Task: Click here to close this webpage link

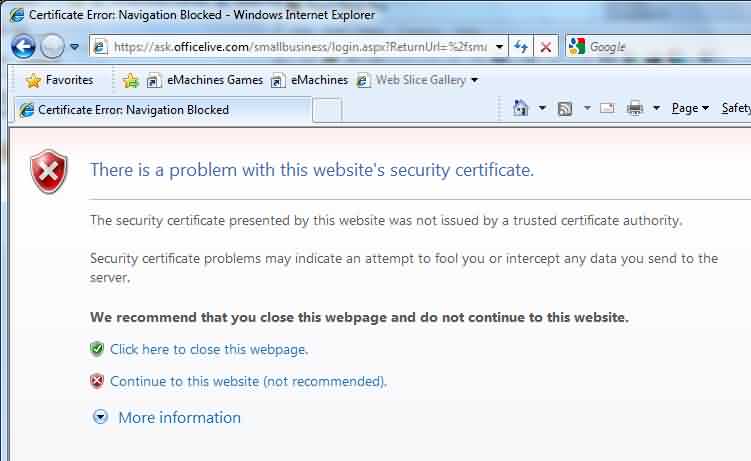Action: (209, 349)
